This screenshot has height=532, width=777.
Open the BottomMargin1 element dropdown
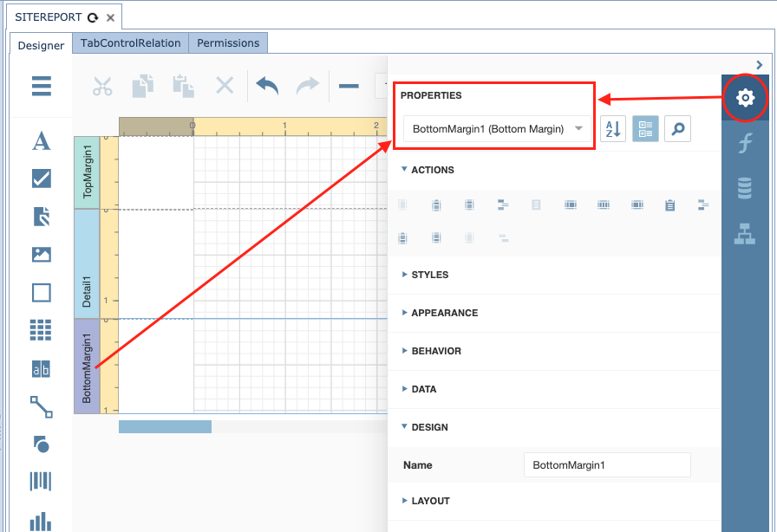pyautogui.click(x=497, y=129)
